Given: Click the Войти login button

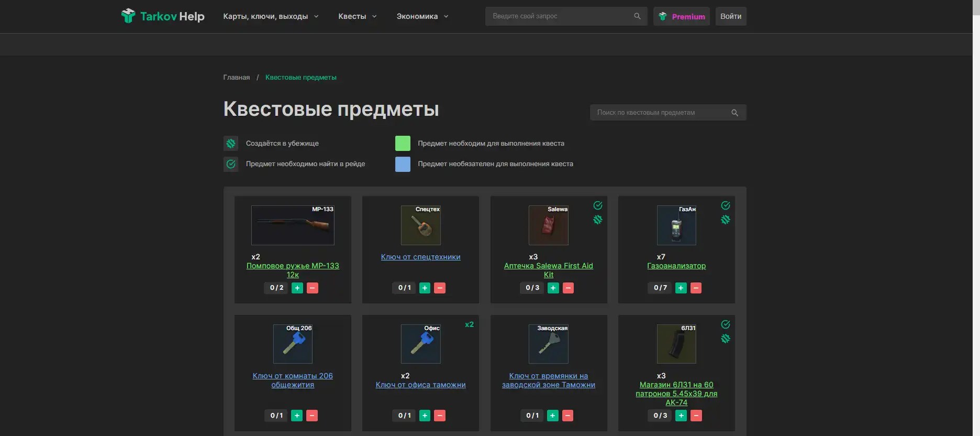Looking at the screenshot, I should click(731, 16).
